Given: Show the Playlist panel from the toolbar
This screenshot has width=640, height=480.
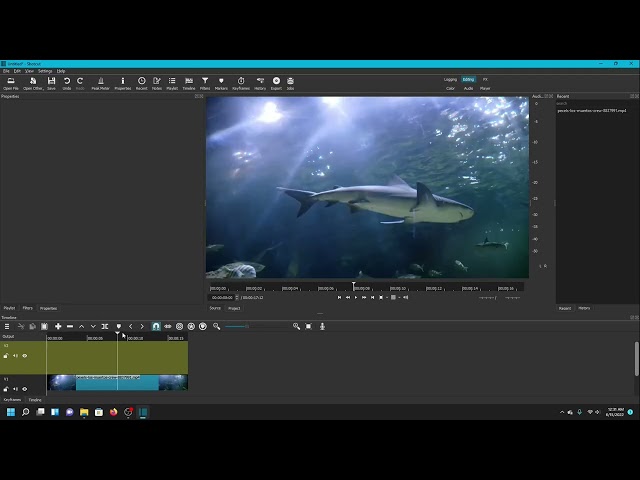Looking at the screenshot, I should [172, 84].
